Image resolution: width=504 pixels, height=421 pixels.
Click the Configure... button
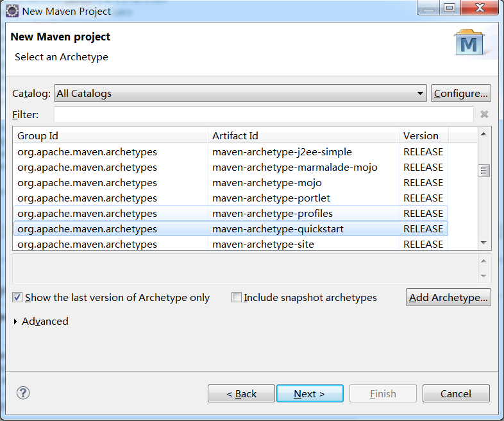(x=460, y=93)
